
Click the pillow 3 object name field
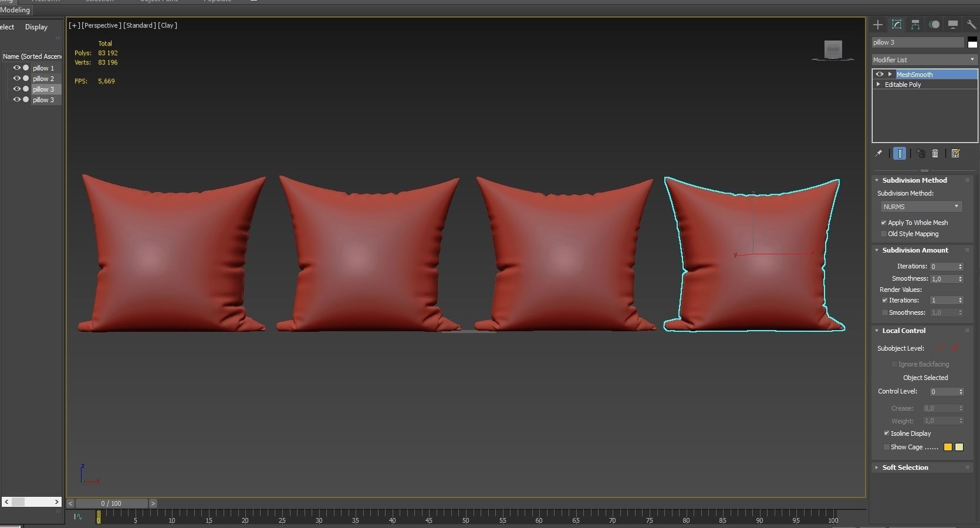pos(918,42)
